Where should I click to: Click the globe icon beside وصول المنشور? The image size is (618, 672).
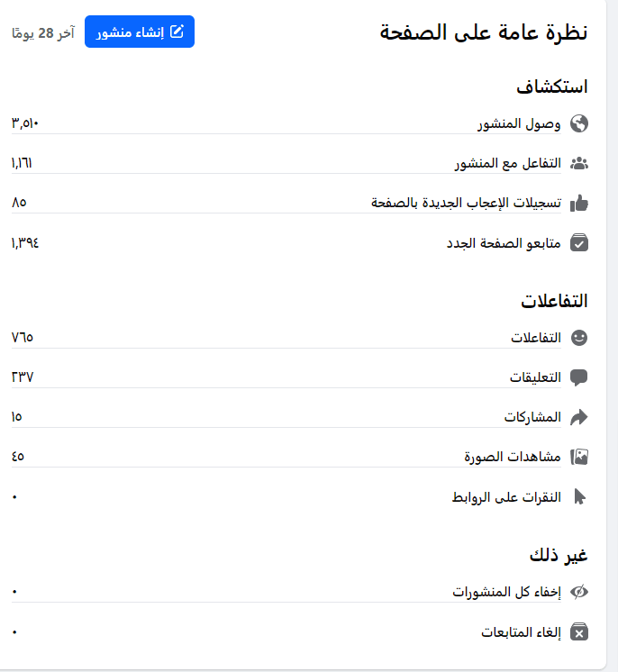coord(579,123)
